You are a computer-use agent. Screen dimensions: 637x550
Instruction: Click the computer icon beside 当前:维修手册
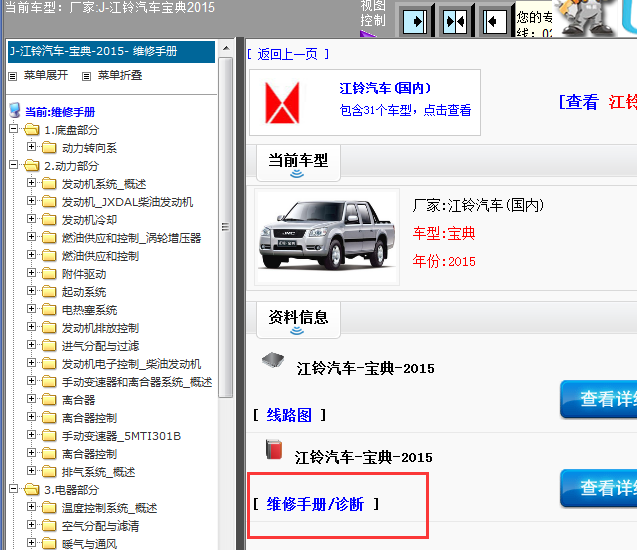click(15, 110)
